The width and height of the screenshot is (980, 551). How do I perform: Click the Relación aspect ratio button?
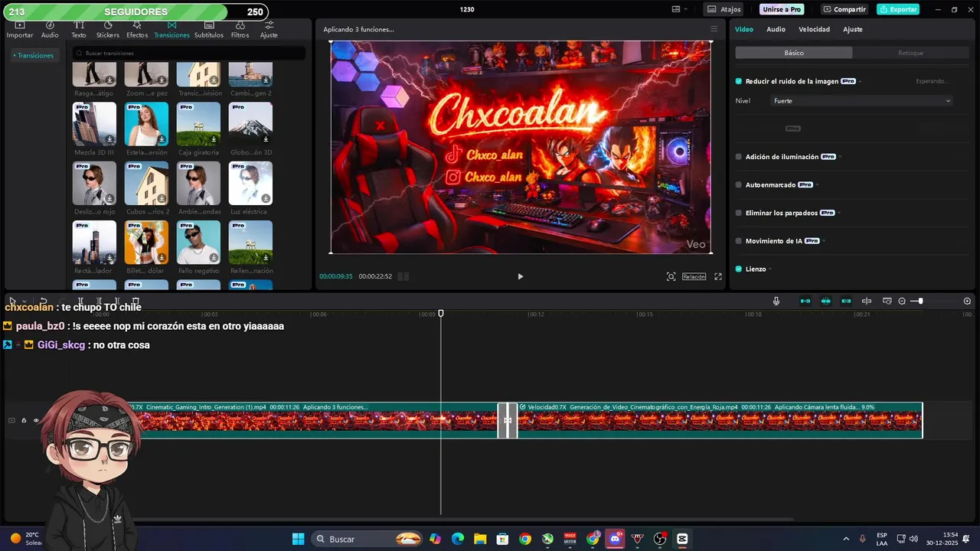694,276
